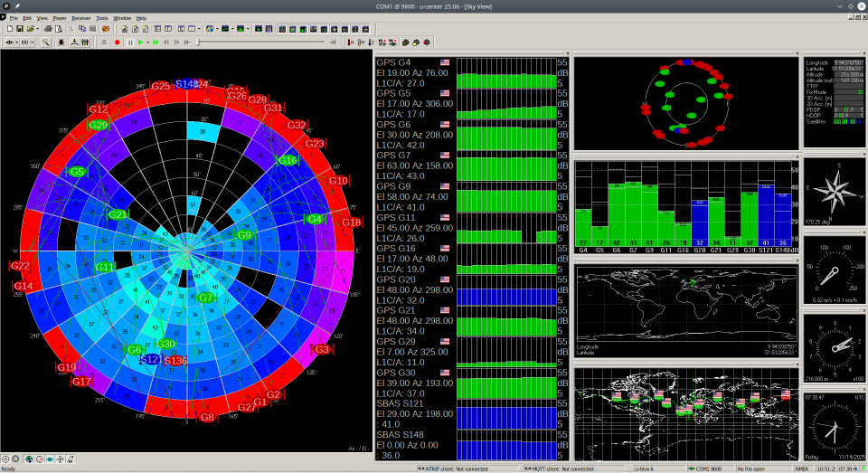Open the Receiver menu
The height and width of the screenshot is (473, 868).
[x=81, y=18]
